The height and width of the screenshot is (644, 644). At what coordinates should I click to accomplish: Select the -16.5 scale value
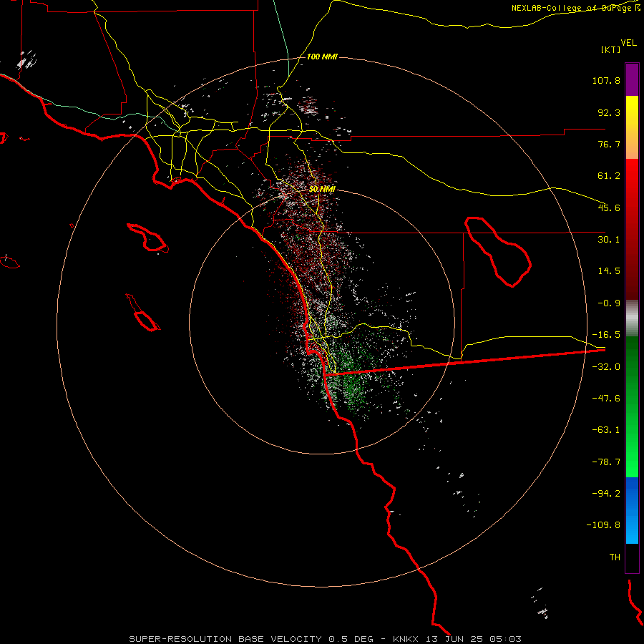[606, 335]
